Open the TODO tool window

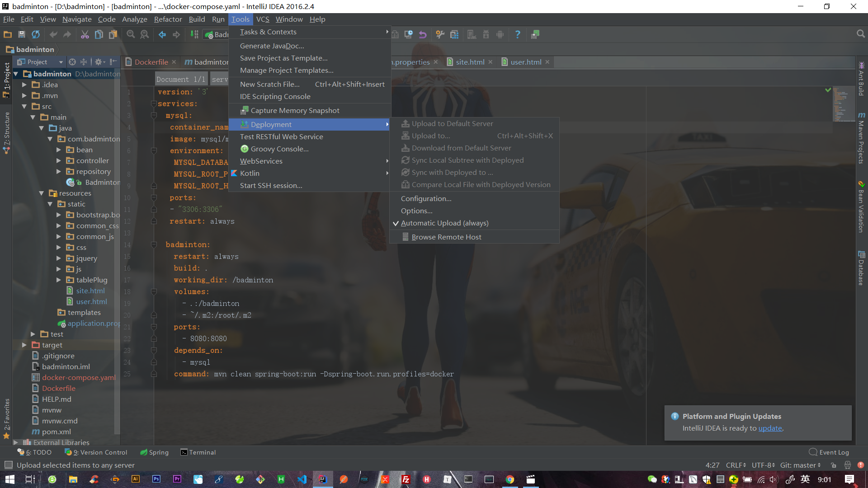(34, 452)
